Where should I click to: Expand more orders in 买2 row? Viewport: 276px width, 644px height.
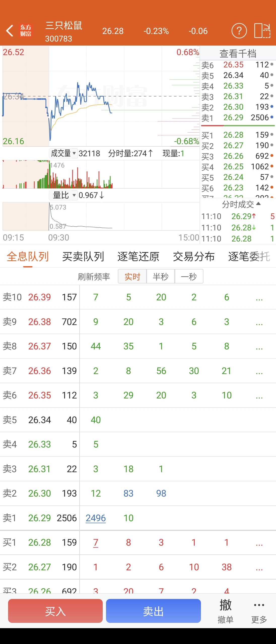click(259, 567)
